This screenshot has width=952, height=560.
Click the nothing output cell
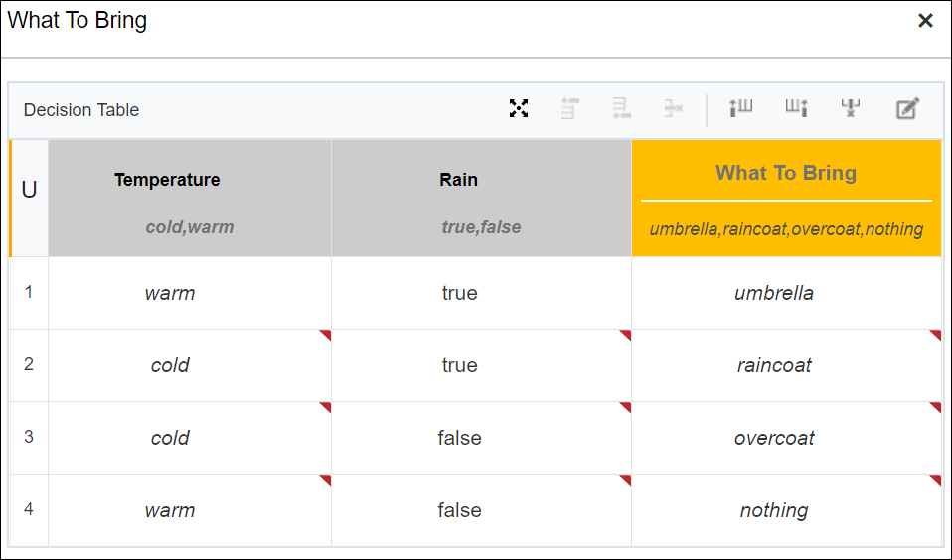pyautogui.click(x=786, y=509)
